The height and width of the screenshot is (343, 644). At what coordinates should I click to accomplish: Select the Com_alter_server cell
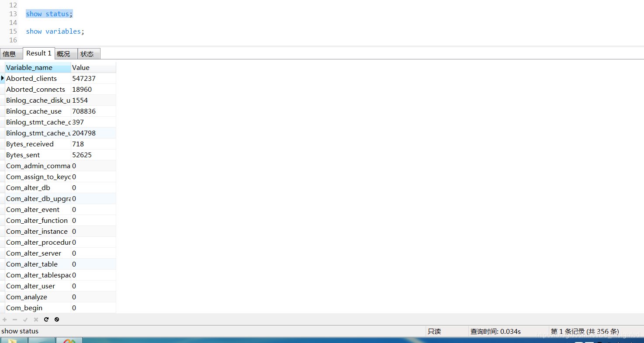click(x=38, y=253)
